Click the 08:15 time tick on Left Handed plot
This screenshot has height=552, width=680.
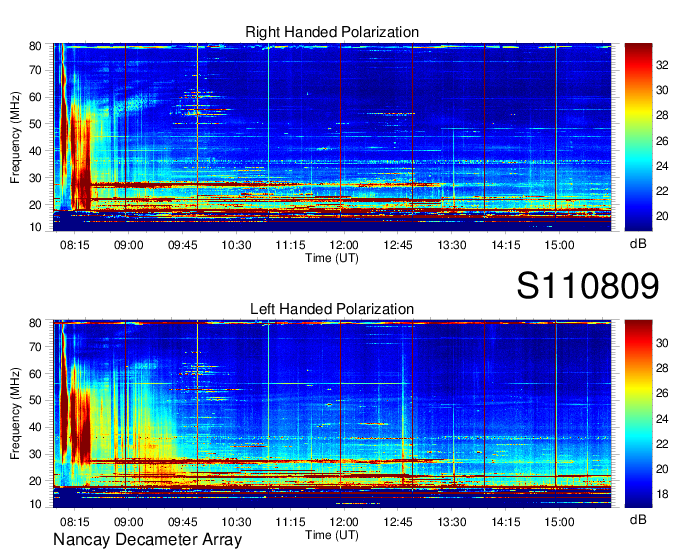tap(75, 522)
